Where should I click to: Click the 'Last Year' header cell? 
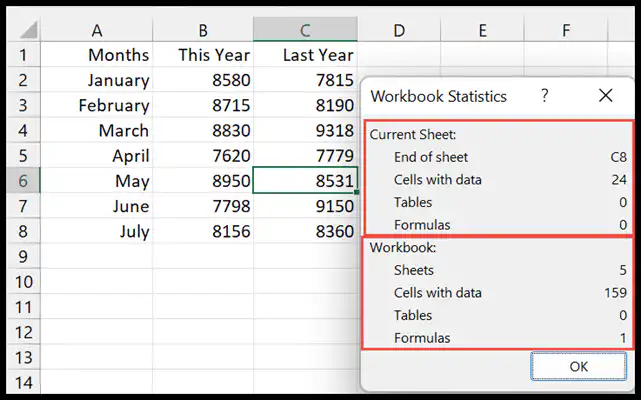[x=305, y=55]
